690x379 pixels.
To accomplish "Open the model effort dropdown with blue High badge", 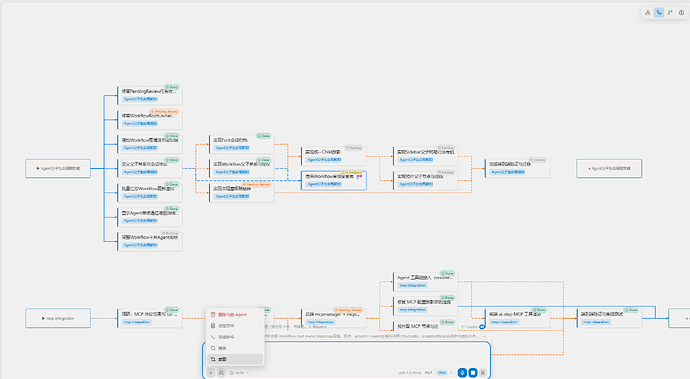I will click(x=444, y=372).
